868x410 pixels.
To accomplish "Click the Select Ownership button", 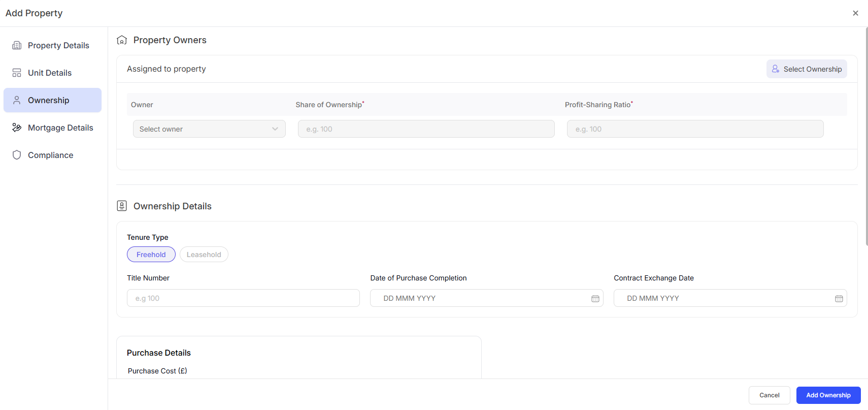I will [806, 69].
